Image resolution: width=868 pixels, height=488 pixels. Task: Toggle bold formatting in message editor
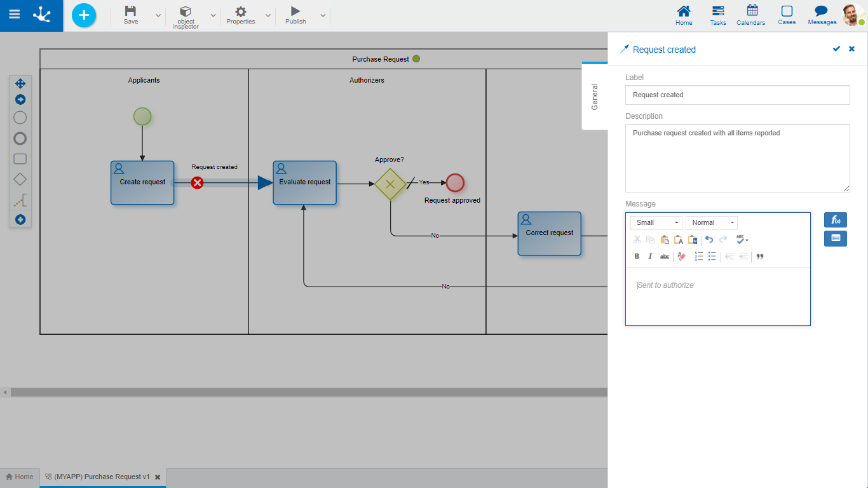pos(637,257)
